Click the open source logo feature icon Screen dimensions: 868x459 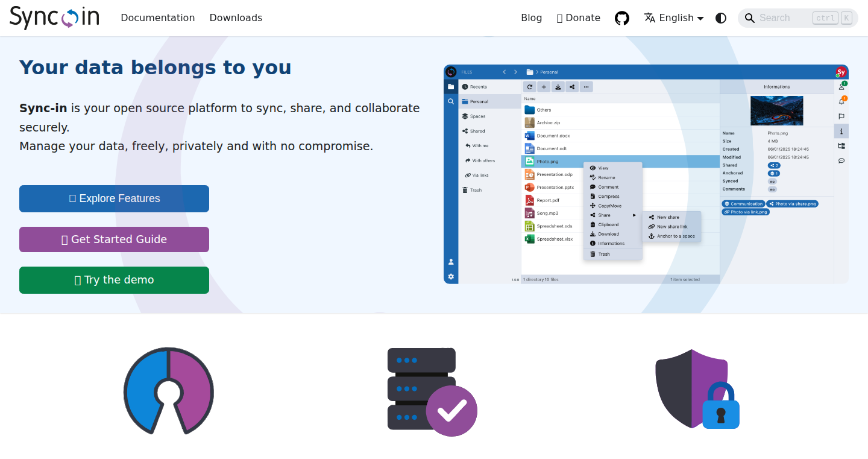pyautogui.click(x=169, y=390)
